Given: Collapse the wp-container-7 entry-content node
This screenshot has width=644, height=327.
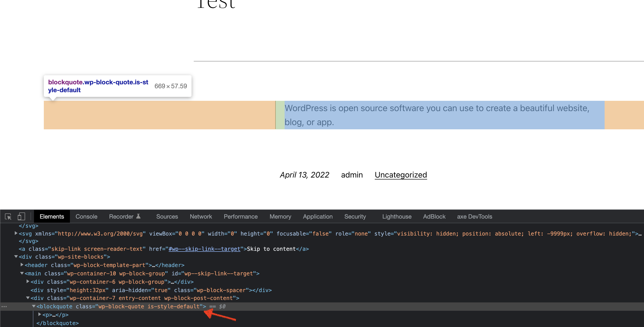Looking at the screenshot, I should pyautogui.click(x=28, y=298).
